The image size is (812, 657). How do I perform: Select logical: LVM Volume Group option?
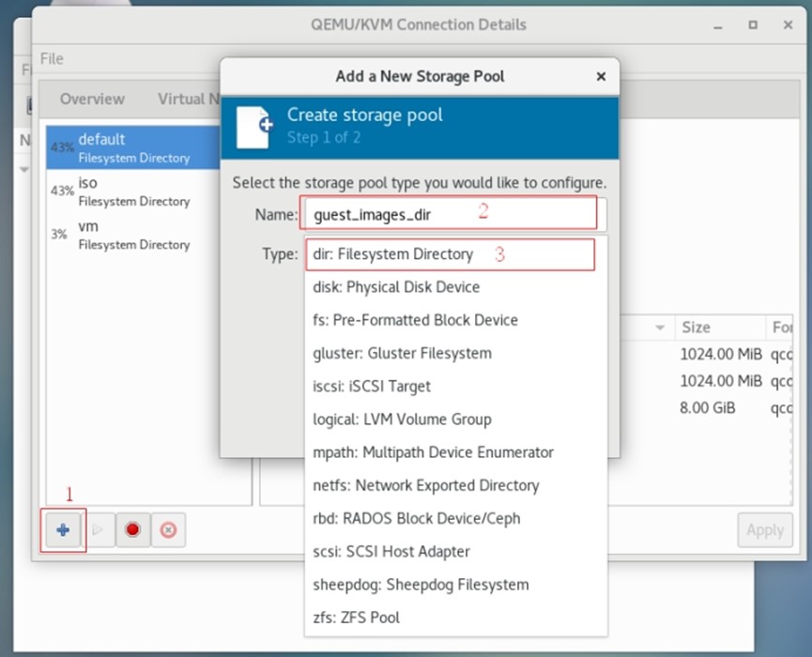tap(455, 419)
